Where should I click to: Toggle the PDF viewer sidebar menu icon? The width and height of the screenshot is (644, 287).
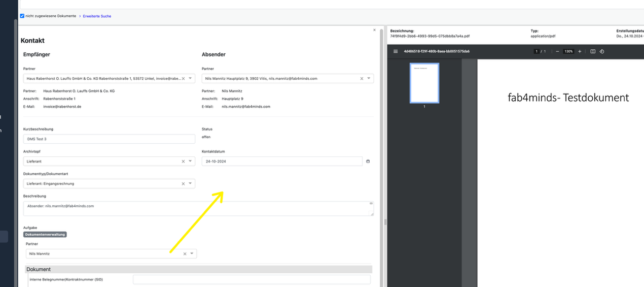pos(396,51)
